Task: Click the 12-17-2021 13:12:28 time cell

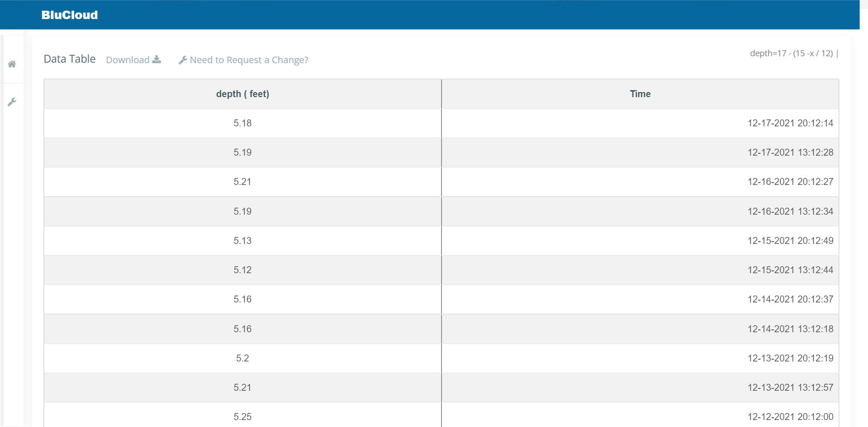Action: click(790, 152)
